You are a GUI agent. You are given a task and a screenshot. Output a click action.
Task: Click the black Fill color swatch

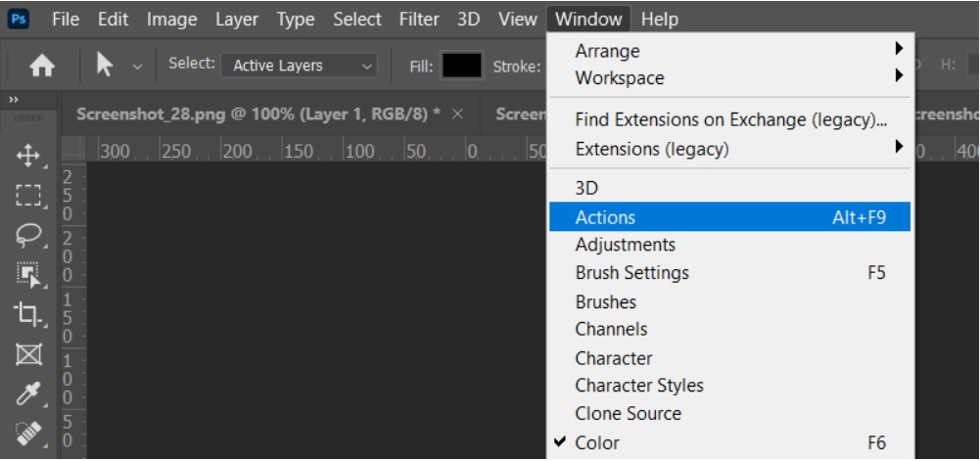(x=462, y=66)
